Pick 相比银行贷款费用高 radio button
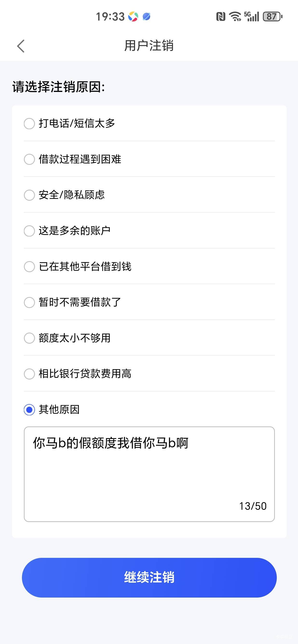 point(29,374)
